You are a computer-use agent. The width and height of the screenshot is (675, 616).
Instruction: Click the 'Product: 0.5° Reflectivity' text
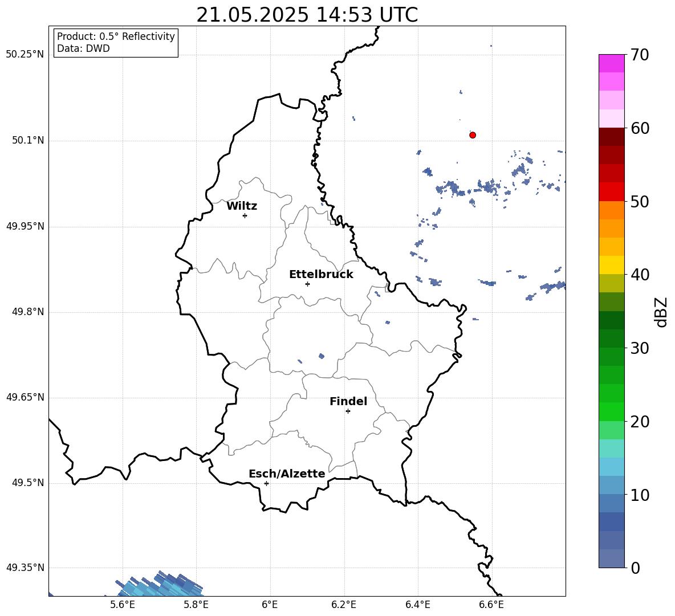coord(116,36)
